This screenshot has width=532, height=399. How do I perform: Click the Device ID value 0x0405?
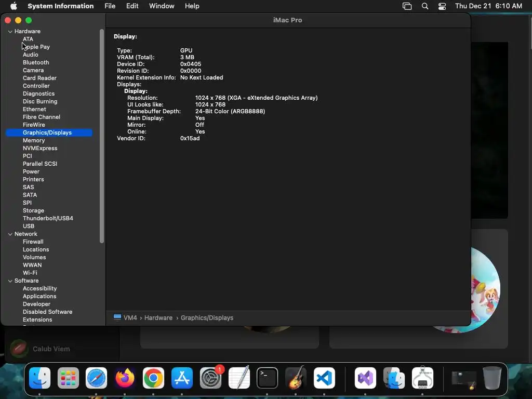[191, 64]
